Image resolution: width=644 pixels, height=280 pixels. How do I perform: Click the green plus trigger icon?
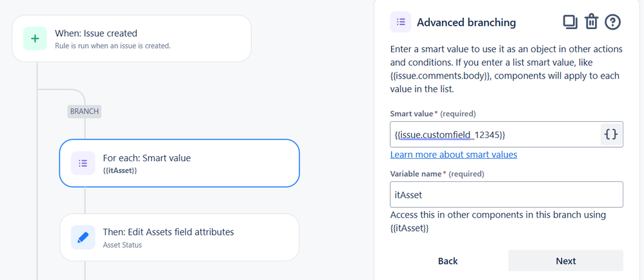point(35,39)
